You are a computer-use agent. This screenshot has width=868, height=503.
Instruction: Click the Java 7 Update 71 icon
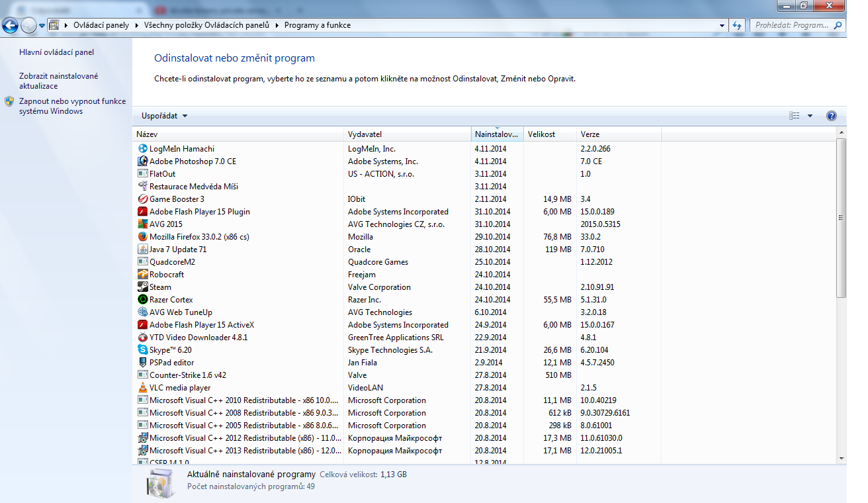142,250
